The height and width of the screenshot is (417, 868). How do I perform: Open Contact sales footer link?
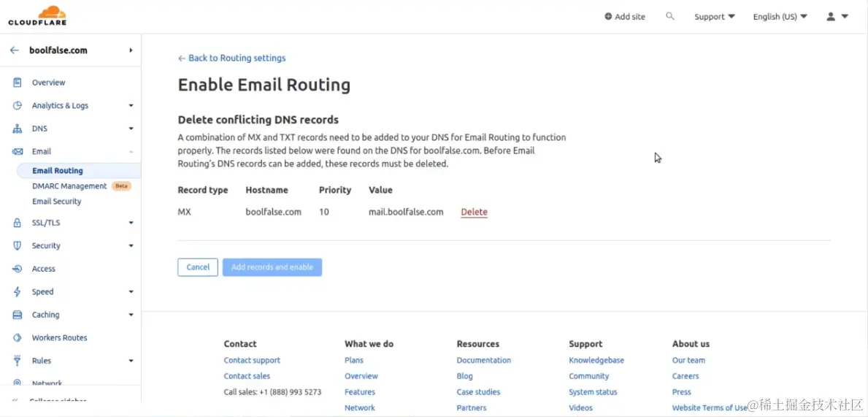(x=247, y=376)
